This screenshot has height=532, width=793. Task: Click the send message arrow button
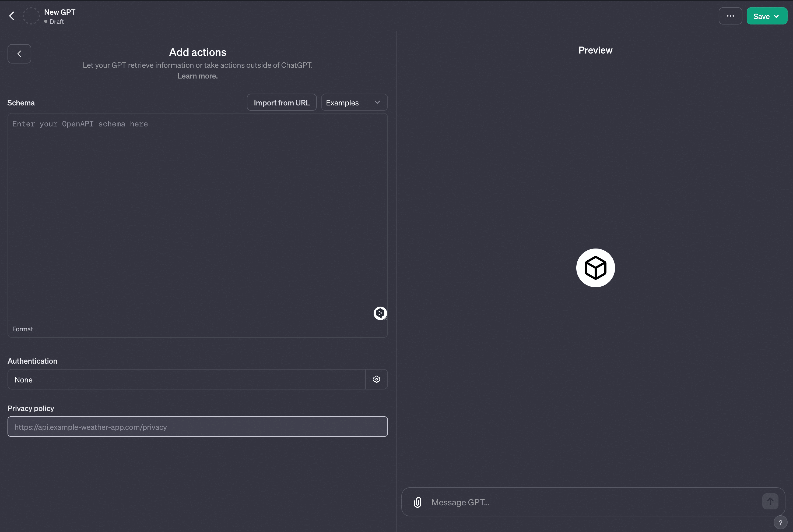tap(770, 501)
